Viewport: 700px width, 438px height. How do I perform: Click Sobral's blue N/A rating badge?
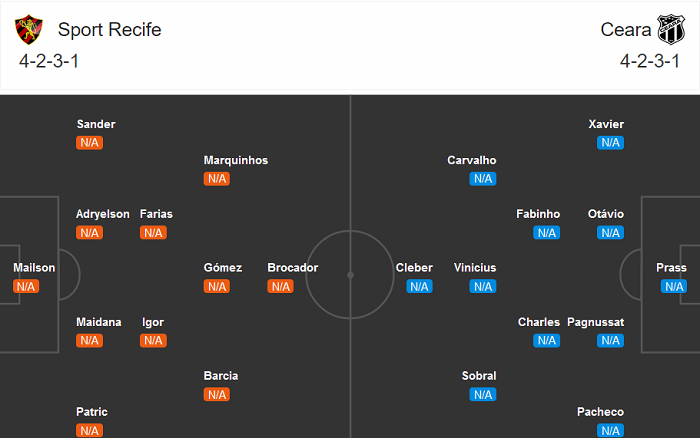[483, 395]
